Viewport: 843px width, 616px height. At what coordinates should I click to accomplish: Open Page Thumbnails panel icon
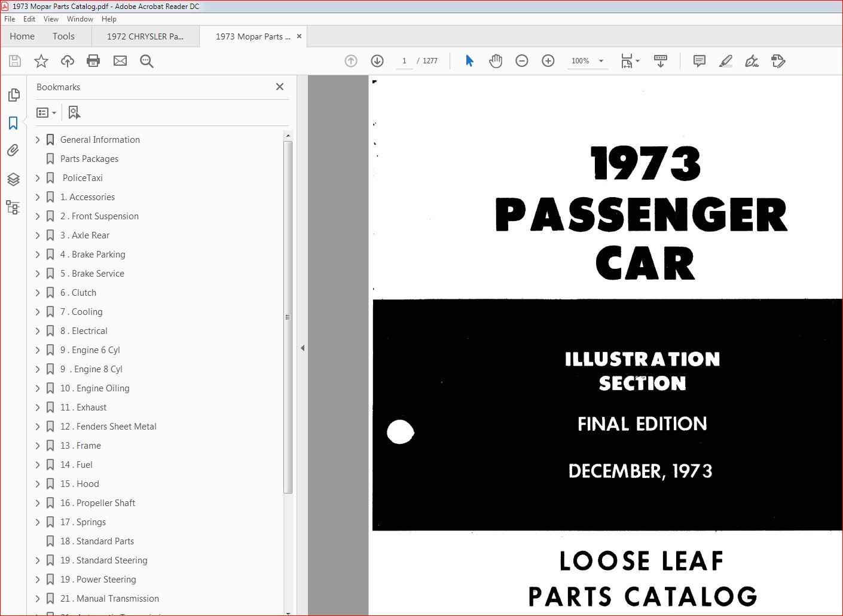(14, 95)
